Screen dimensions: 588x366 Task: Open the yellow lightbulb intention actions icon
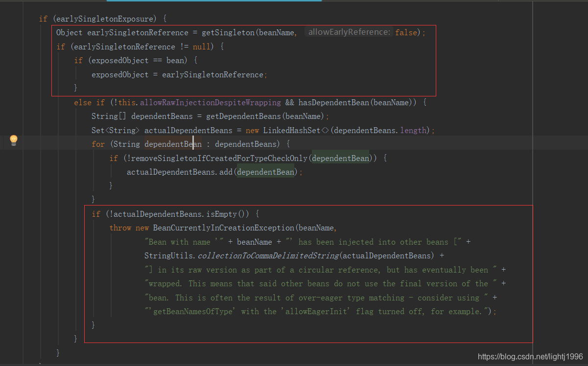(14, 140)
